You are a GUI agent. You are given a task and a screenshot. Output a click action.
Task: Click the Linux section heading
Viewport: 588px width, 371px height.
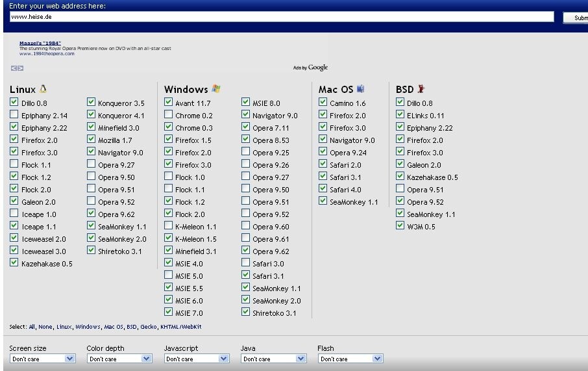click(x=23, y=90)
